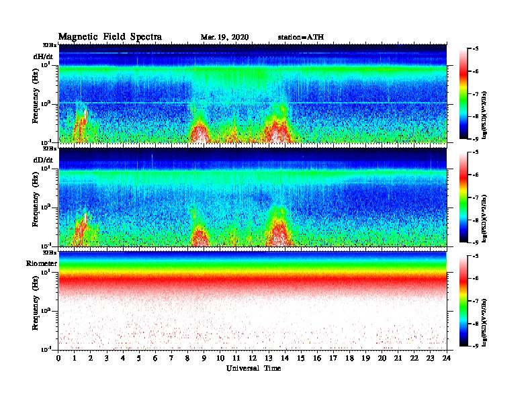The image size is (532, 411).
Task: Click the hour "13" tick label
Action: 269,359
